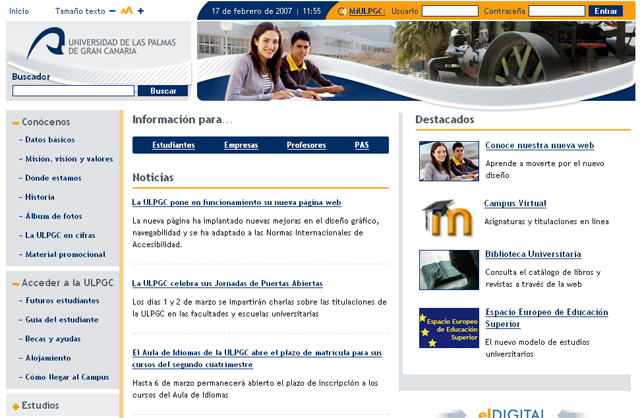Click the Destacados heading
The width and height of the screenshot is (640, 418).
(444, 120)
